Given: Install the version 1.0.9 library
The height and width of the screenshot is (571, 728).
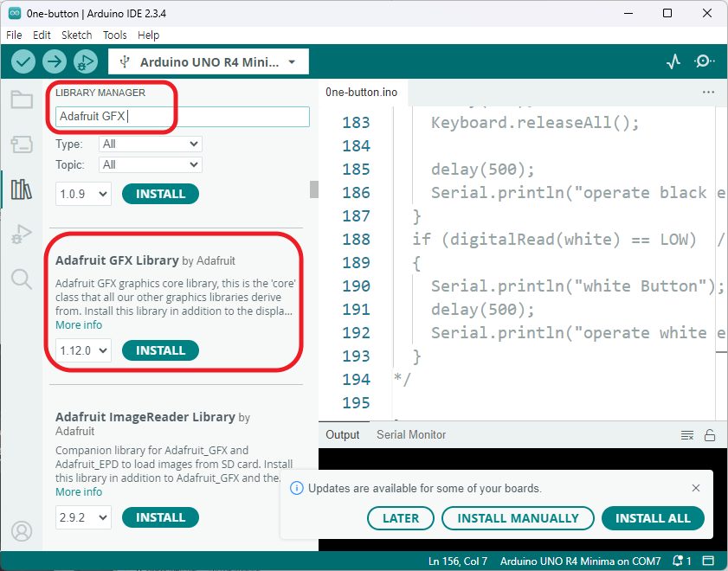Looking at the screenshot, I should tap(161, 194).
